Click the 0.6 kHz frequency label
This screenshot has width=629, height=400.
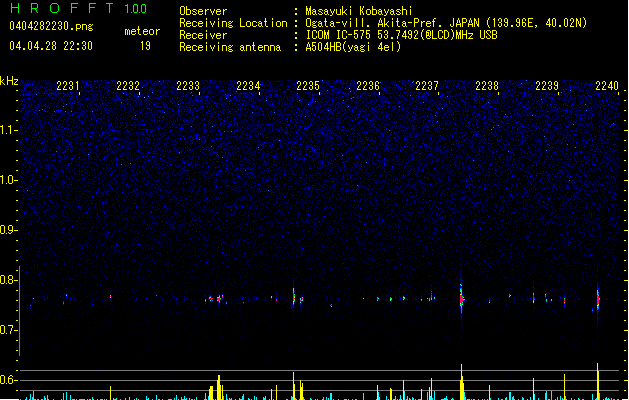pyautogui.click(x=8, y=380)
